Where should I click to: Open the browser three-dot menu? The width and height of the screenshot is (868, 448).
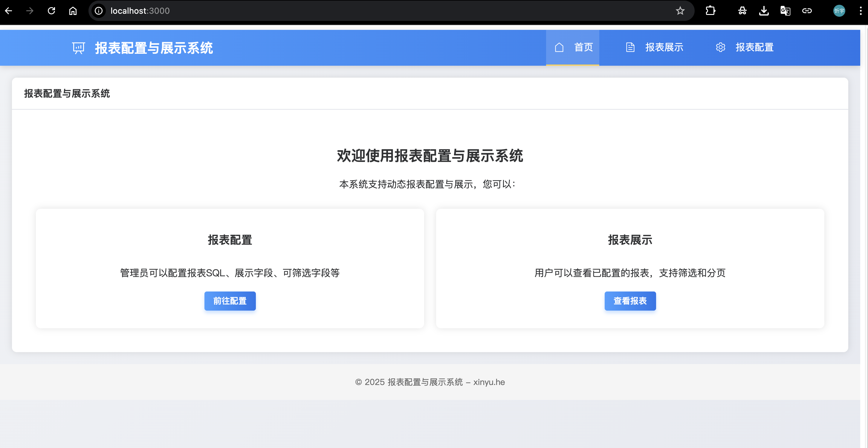tap(860, 11)
